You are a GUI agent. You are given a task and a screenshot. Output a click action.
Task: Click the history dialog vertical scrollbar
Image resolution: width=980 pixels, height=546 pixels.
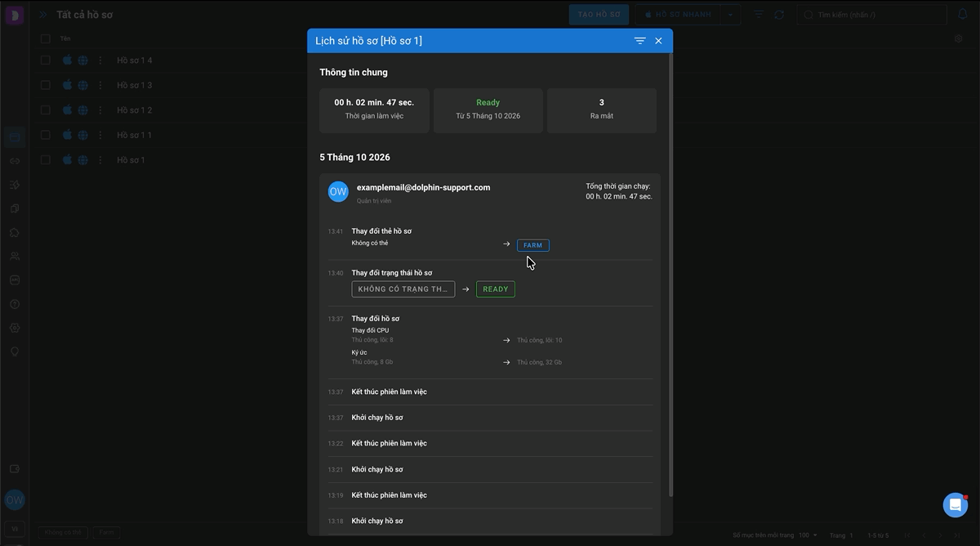[x=671, y=276]
